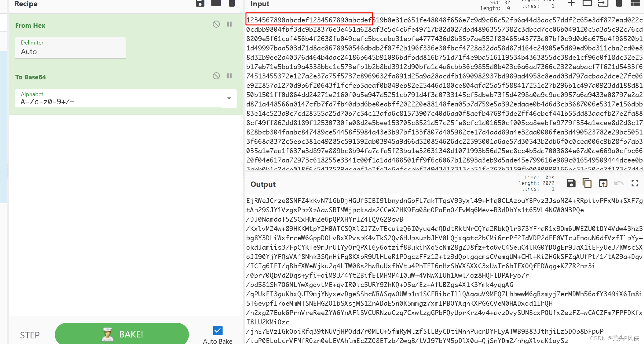This screenshot has height=344, width=644.
Task: Open a file as input
Action: [603, 3]
